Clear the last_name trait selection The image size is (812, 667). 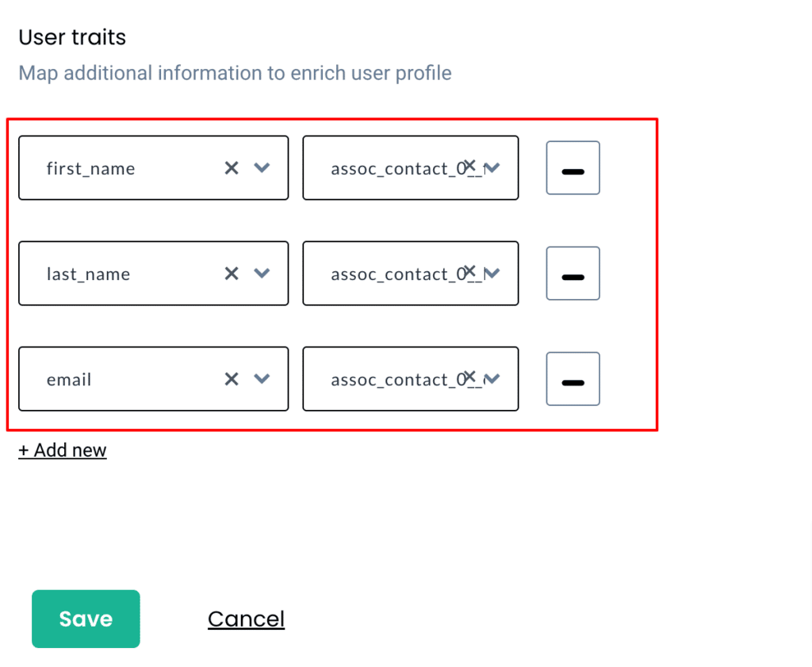point(232,274)
